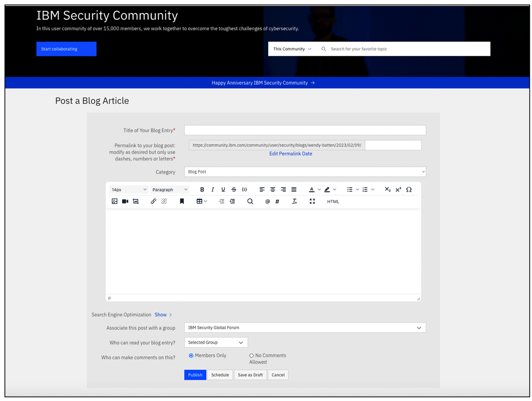The height and width of the screenshot is (401, 532).
Task: Click the search magnifier icon in header
Action: [x=324, y=49]
